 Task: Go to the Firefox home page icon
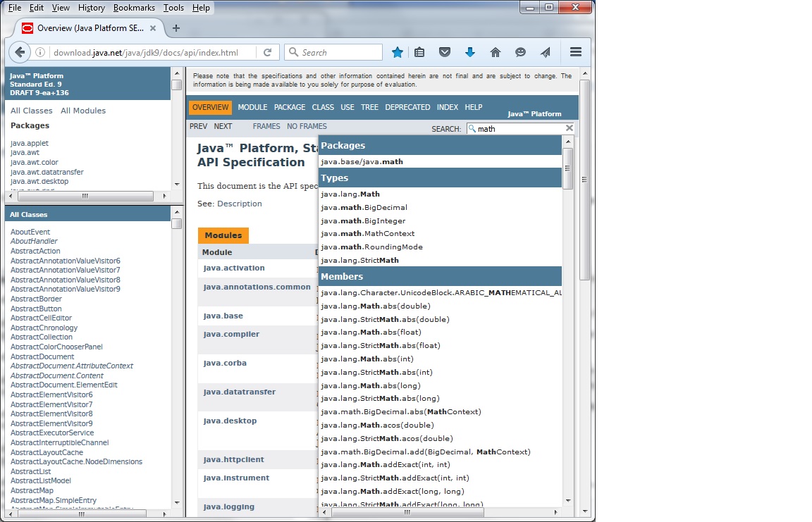coord(496,52)
